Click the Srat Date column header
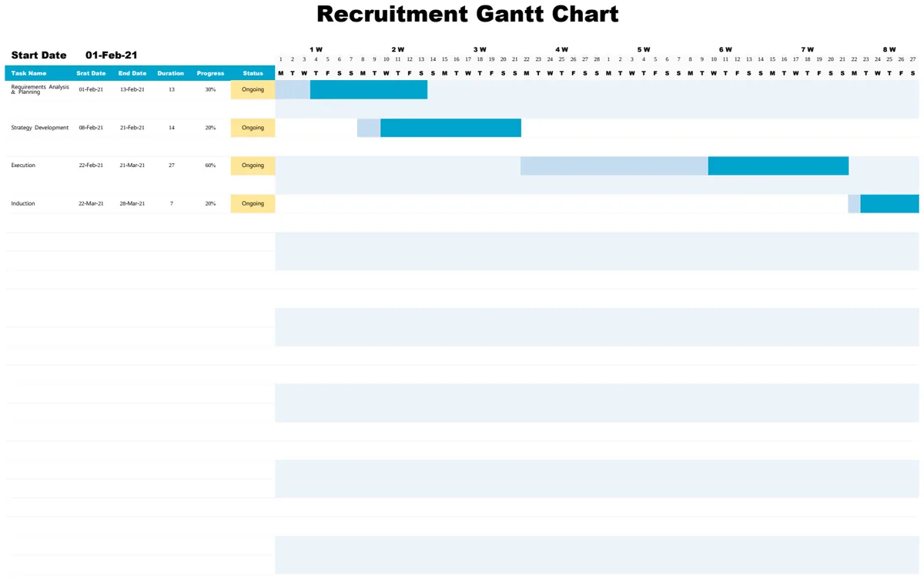Viewport: 924px width, 579px height. tap(91, 73)
